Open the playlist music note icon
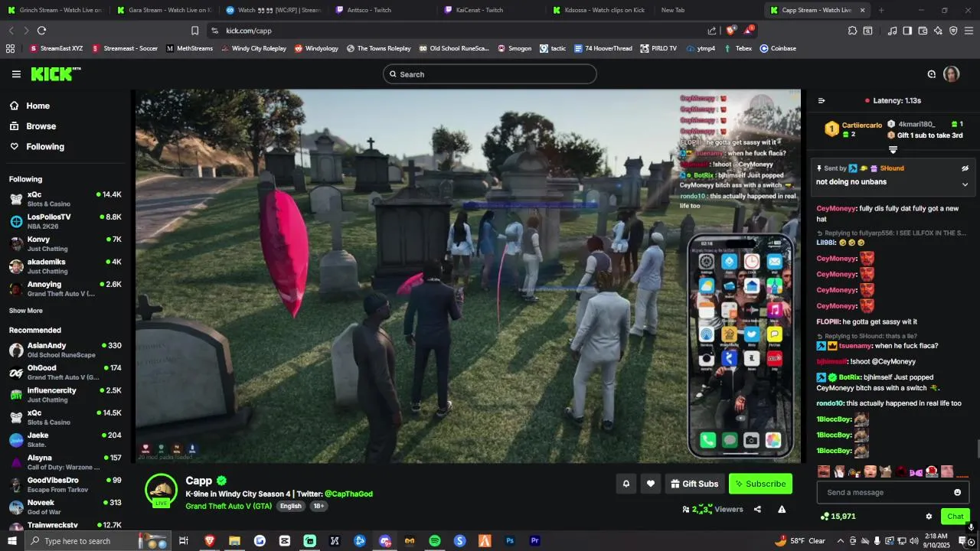The height and width of the screenshot is (551, 980). tap(892, 31)
